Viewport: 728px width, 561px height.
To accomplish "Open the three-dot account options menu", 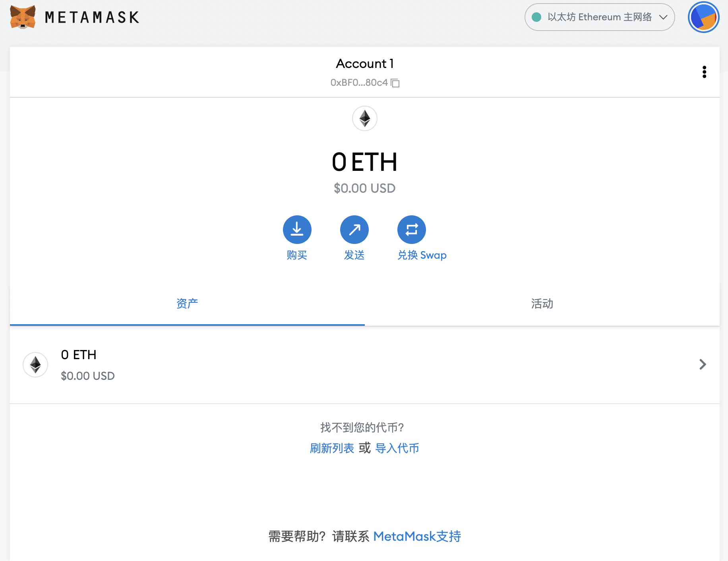I will tap(704, 72).
